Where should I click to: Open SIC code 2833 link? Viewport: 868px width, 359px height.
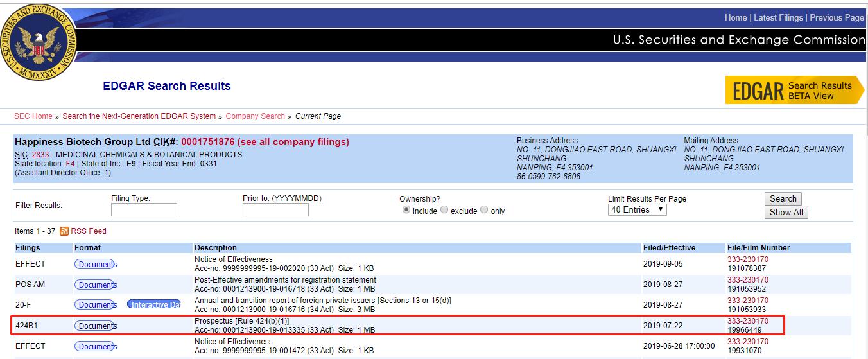click(40, 155)
